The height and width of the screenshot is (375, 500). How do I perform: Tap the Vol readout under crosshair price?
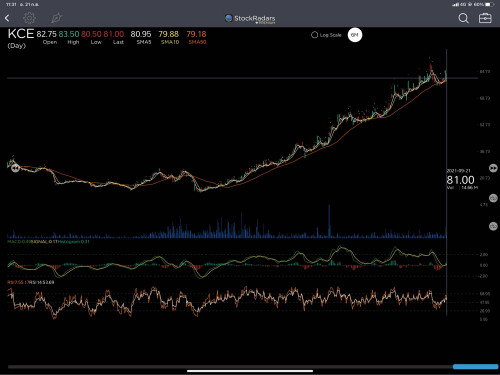(x=462, y=188)
